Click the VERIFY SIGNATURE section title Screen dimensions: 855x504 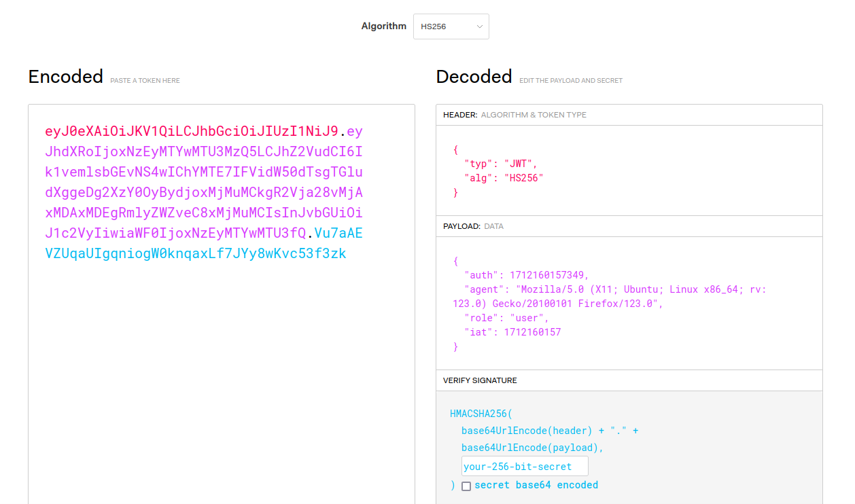tap(480, 380)
